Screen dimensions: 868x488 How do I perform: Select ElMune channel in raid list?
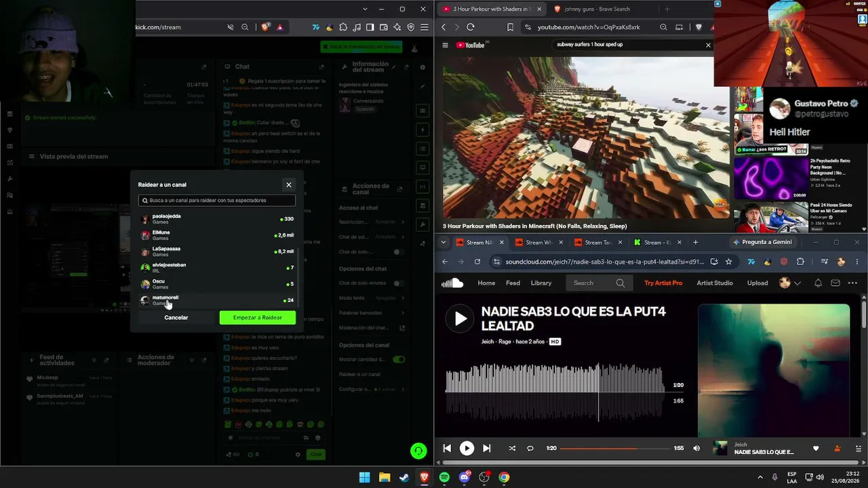pyautogui.click(x=217, y=235)
